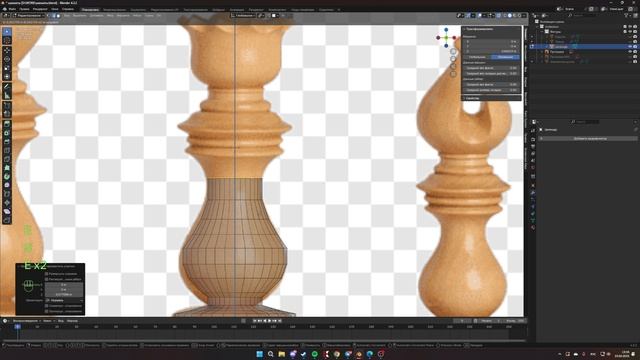Screen dimensions: 640x360
Task: Switch to material preview shading
Action: point(515,16)
